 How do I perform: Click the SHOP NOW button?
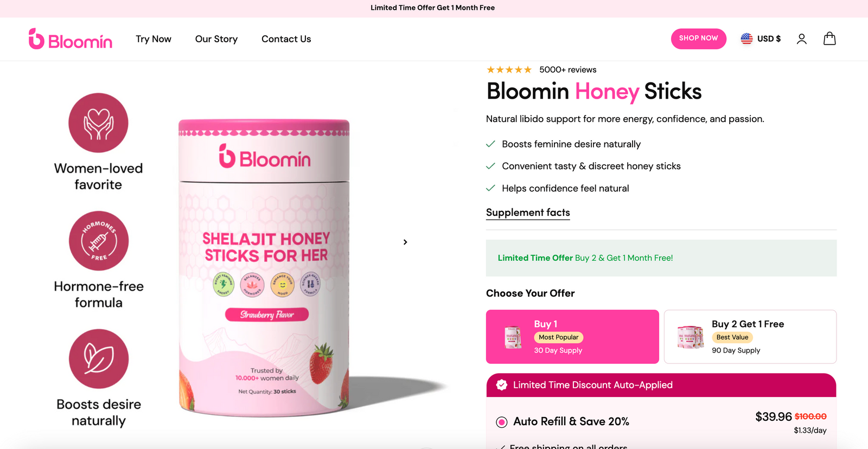tap(699, 39)
